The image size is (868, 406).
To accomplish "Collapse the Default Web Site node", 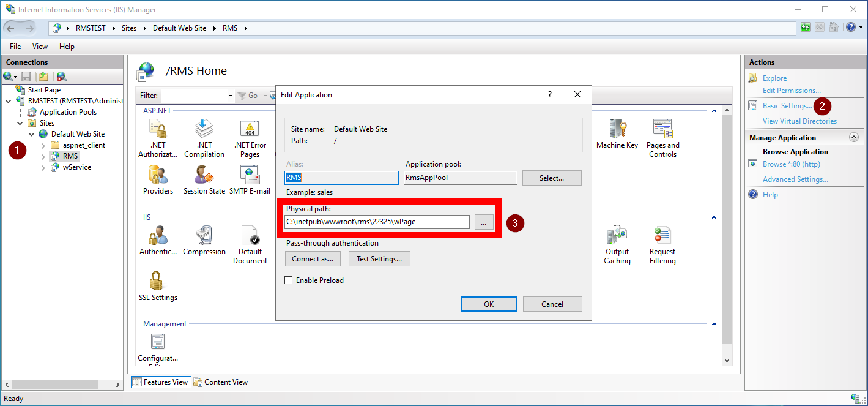I will (x=31, y=134).
